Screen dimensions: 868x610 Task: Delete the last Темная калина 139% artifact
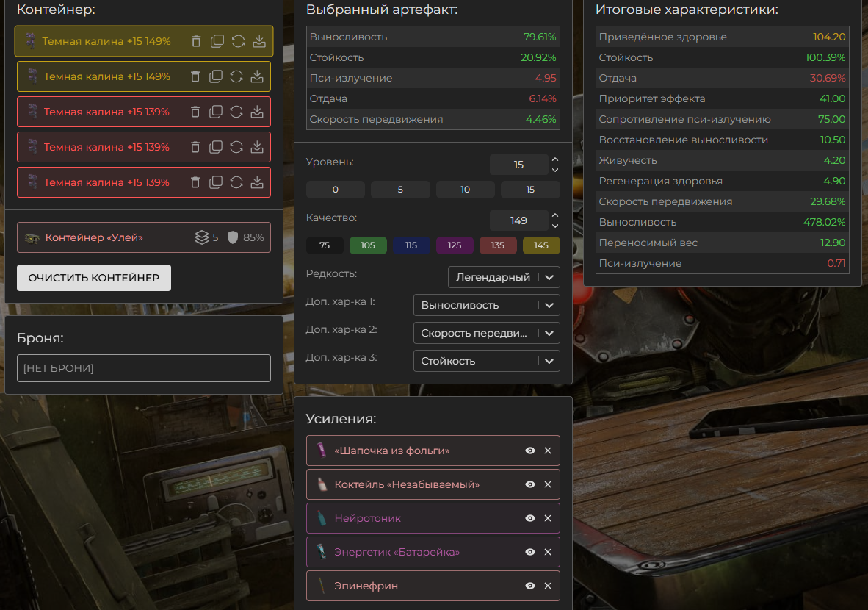tap(195, 182)
